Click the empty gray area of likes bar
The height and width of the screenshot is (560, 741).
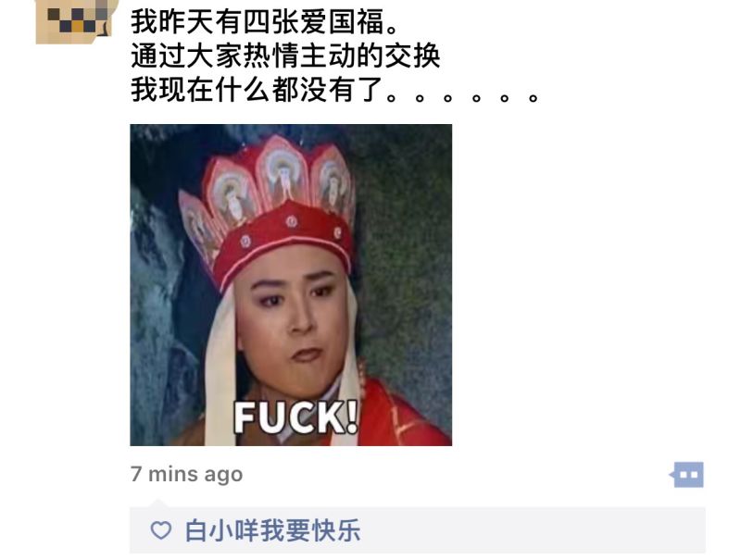(x=529, y=530)
